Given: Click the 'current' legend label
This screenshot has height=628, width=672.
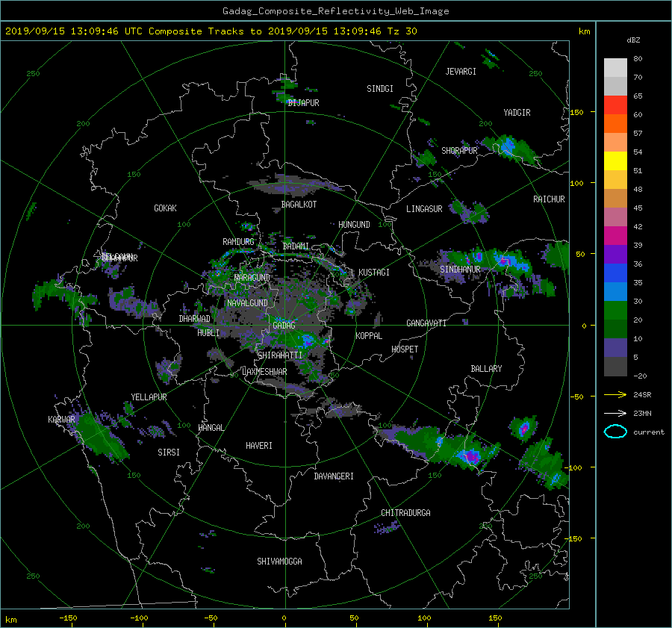Looking at the screenshot, I should click(x=648, y=432).
